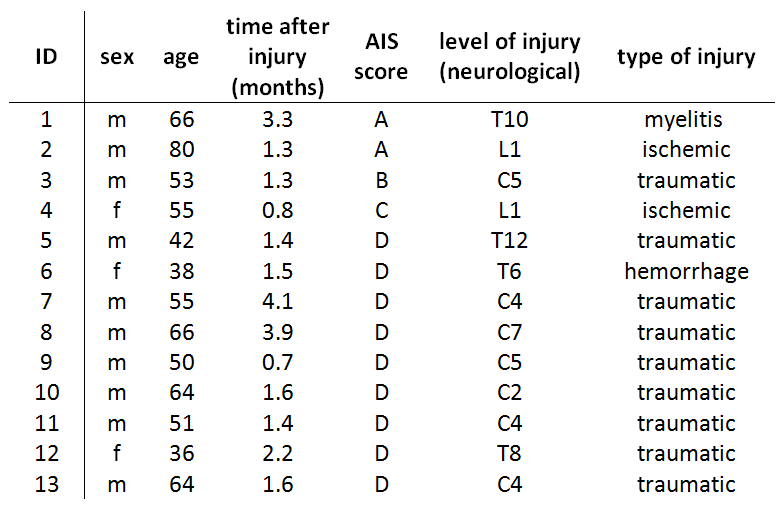Select the sex column header

(118, 56)
